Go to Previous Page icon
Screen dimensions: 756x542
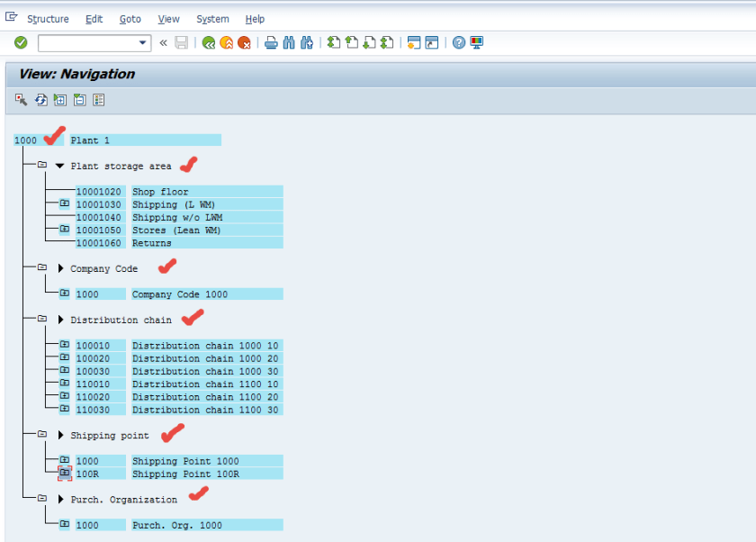352,43
